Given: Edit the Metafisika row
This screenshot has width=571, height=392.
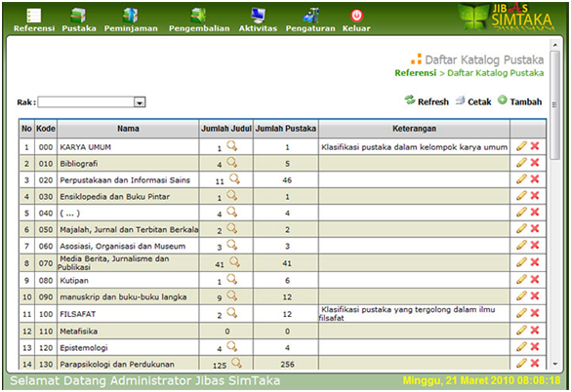Looking at the screenshot, I should 521,331.
